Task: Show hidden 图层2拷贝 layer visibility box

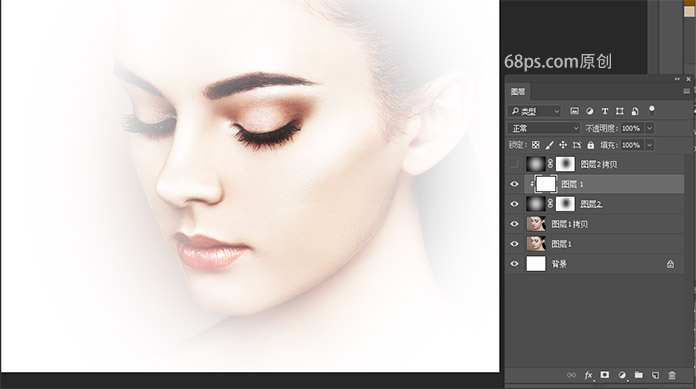Action: (514, 164)
